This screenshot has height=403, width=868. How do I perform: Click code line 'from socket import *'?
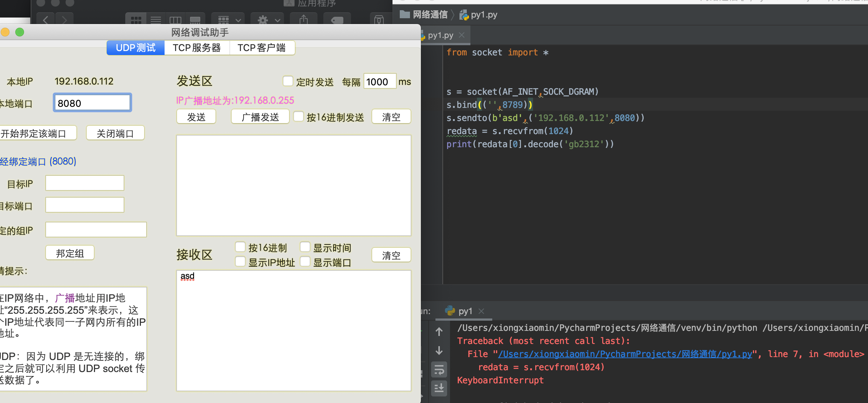pyautogui.click(x=497, y=52)
